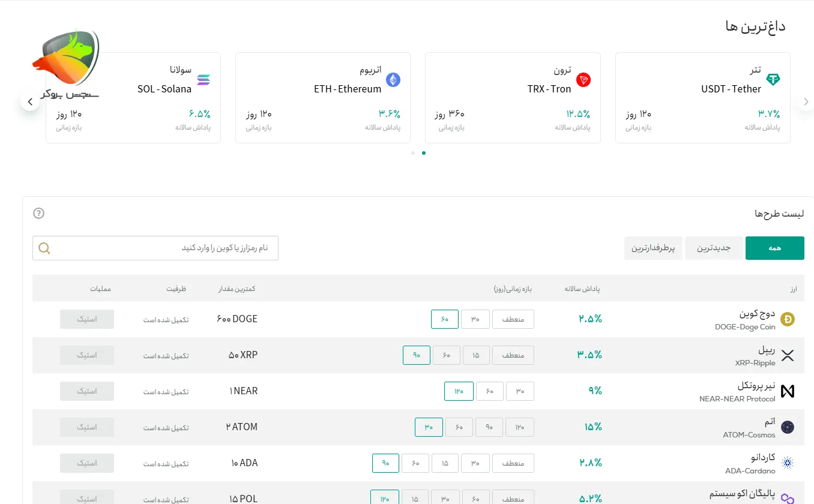Select the 90-day period for Cardano

tap(385, 463)
